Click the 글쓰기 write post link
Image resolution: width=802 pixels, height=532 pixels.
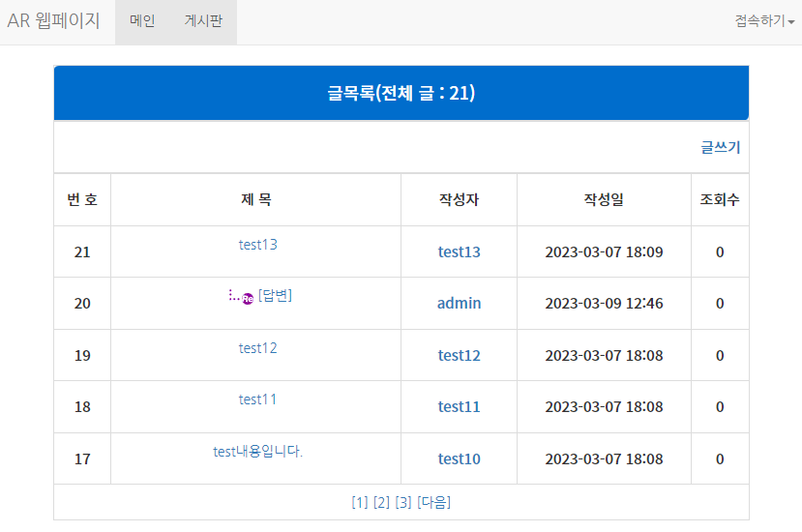(x=720, y=147)
